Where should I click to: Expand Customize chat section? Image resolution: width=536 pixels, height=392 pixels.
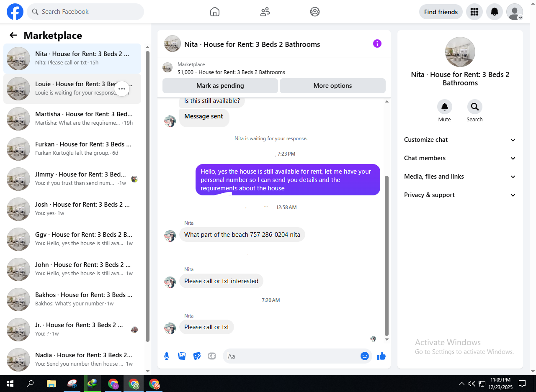pyautogui.click(x=460, y=140)
